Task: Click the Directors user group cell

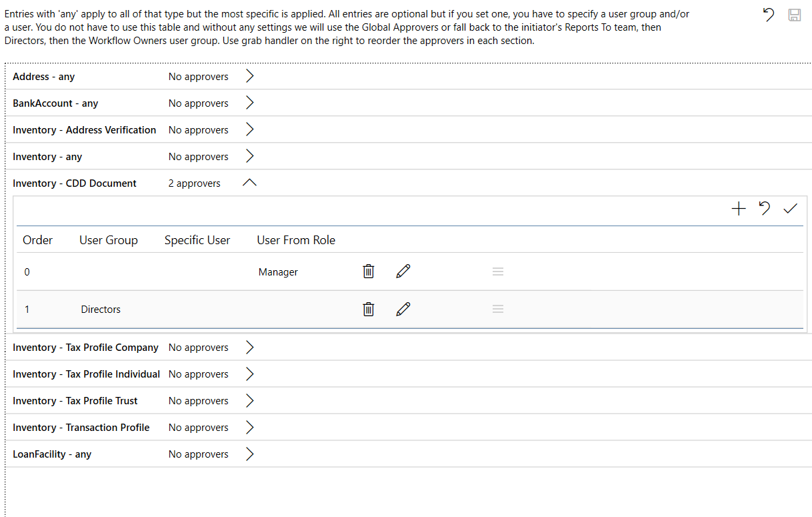Action: (x=101, y=310)
